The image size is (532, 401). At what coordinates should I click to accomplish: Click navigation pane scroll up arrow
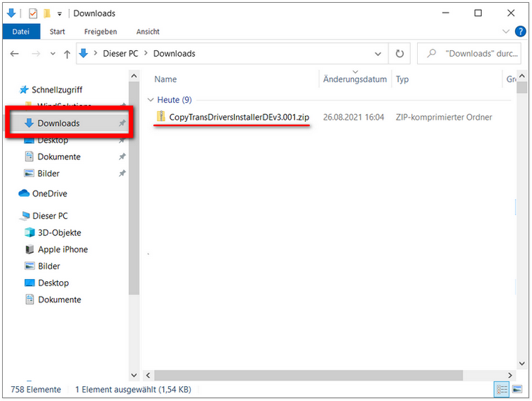pos(134,76)
